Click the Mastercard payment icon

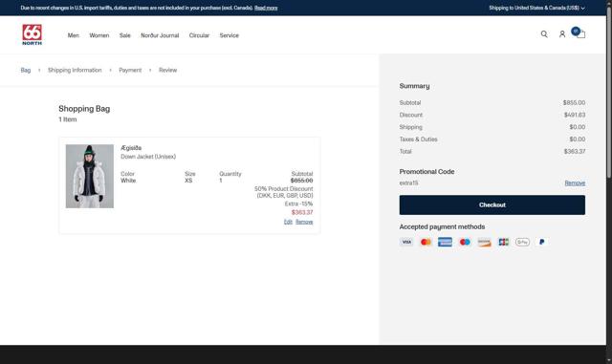(426, 242)
